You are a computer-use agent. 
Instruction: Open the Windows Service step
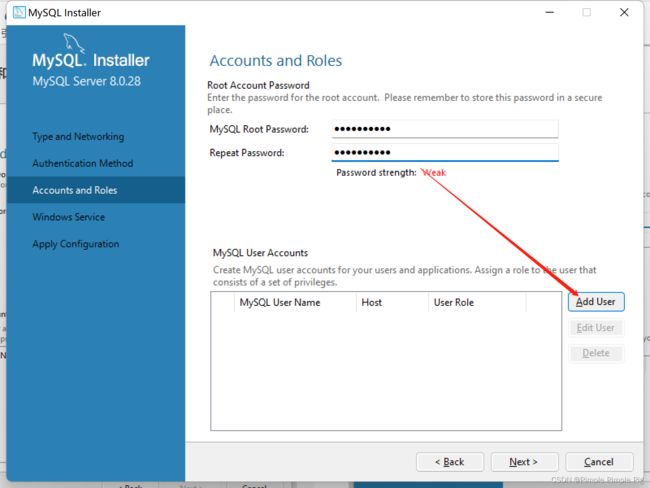pyautogui.click(x=69, y=217)
